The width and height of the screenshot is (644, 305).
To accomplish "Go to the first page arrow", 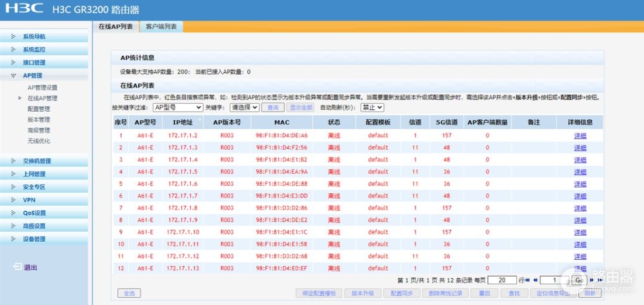I will (527, 280).
